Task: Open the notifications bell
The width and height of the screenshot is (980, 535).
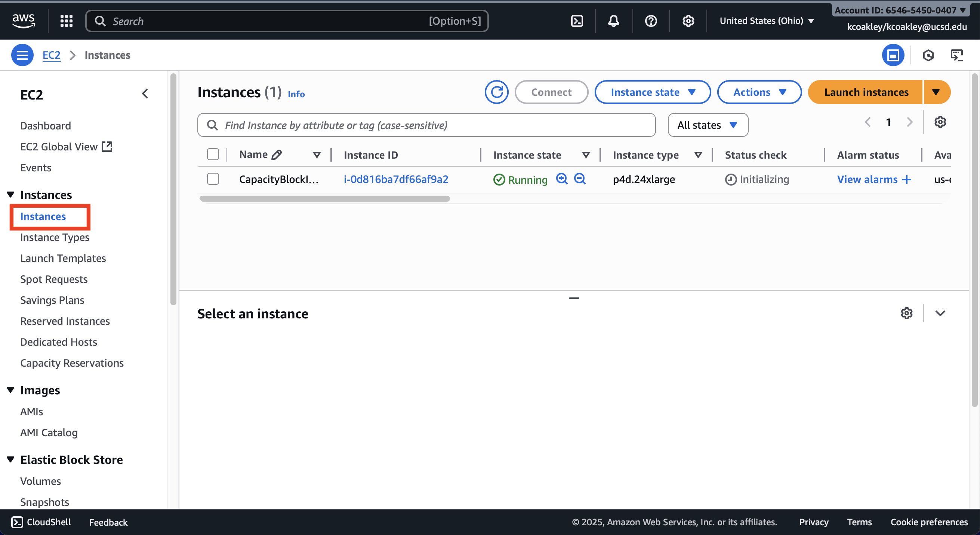Action: [x=613, y=21]
